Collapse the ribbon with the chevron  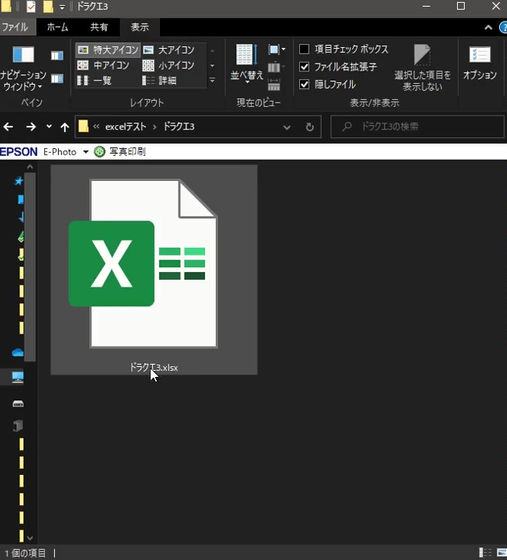(488, 28)
